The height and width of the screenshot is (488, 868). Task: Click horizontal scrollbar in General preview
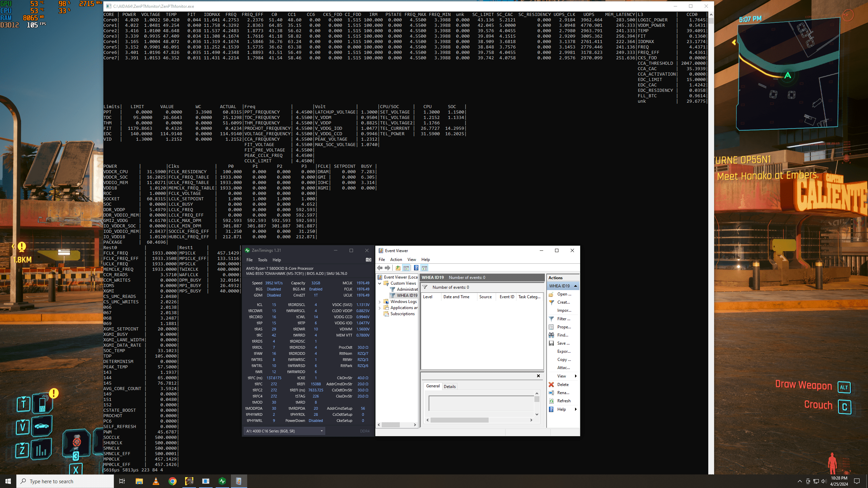[x=459, y=420]
